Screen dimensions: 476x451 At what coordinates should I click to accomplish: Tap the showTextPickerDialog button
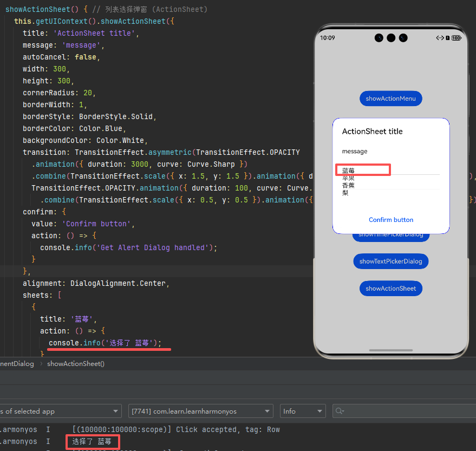(x=390, y=261)
